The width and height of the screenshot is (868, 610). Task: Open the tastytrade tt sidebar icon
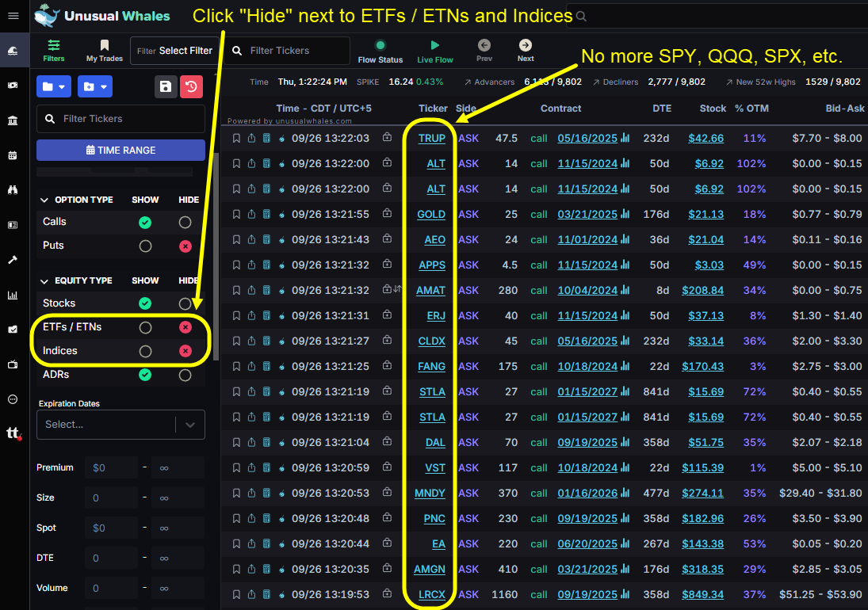point(13,433)
